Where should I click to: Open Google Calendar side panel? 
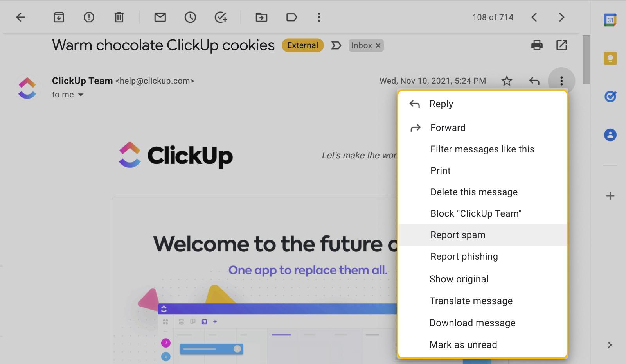pos(610,20)
